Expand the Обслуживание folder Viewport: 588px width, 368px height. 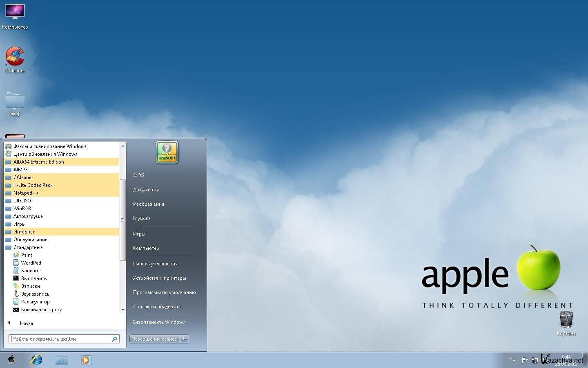click(x=62, y=240)
